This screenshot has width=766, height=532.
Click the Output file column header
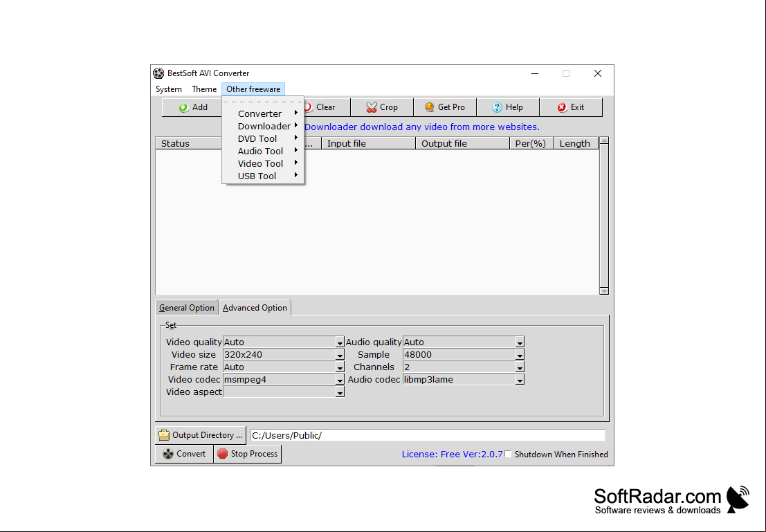463,144
